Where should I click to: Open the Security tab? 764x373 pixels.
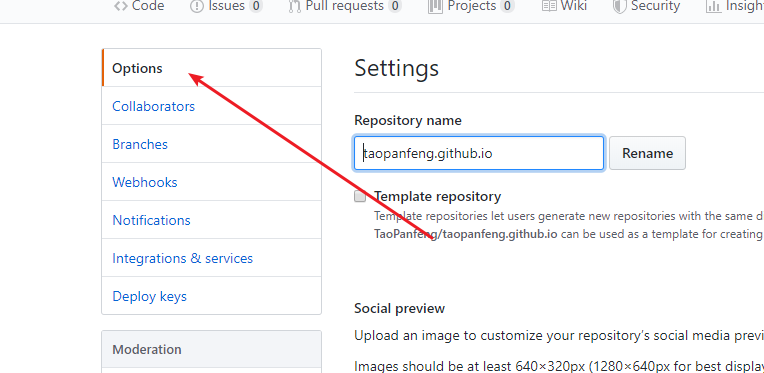pos(646,6)
